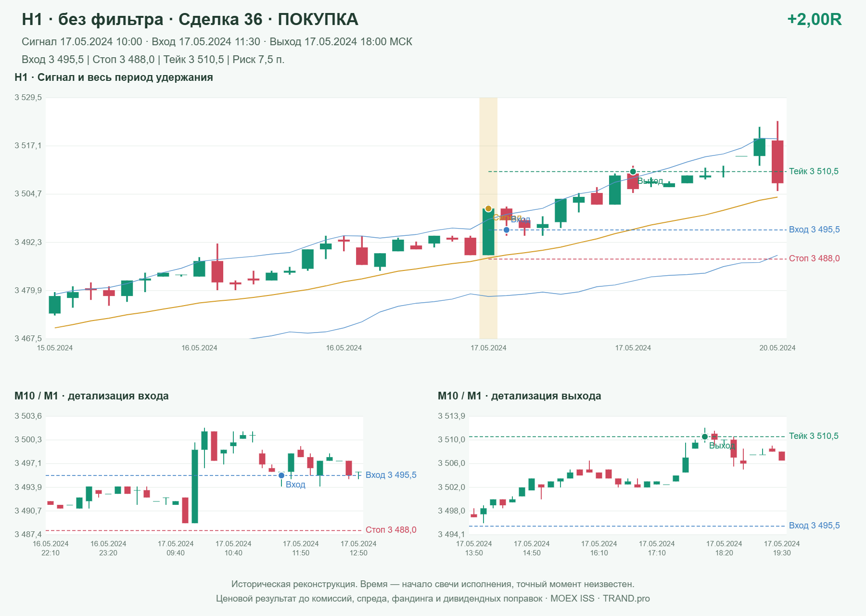Click the 3 492,3 price axis label

click(x=28, y=242)
